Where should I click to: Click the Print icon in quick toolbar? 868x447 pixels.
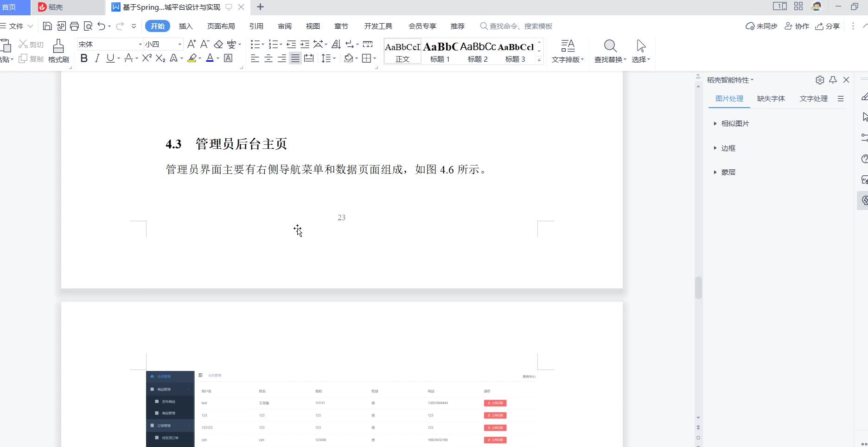point(74,26)
